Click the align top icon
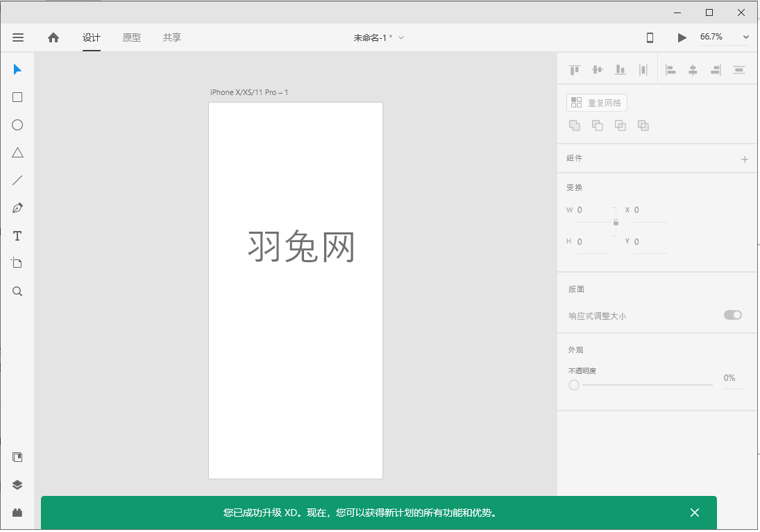 (575, 70)
